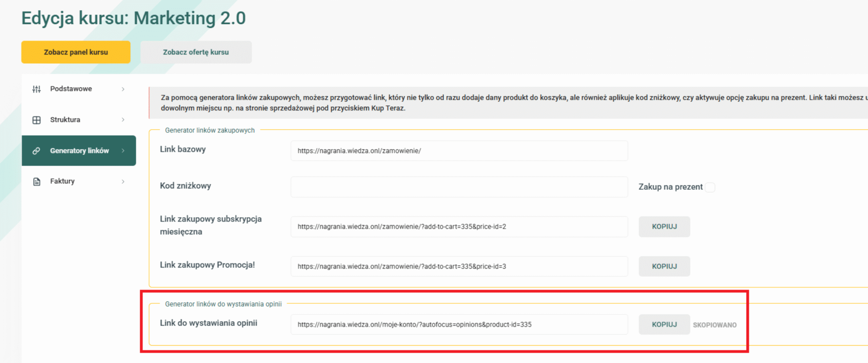Click the grid icon beside Struktura
868x363 pixels.
pyautogui.click(x=37, y=120)
